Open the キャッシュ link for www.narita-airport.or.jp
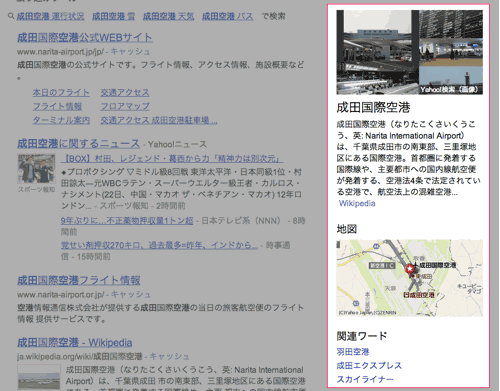The height and width of the screenshot is (391, 500). (131, 295)
